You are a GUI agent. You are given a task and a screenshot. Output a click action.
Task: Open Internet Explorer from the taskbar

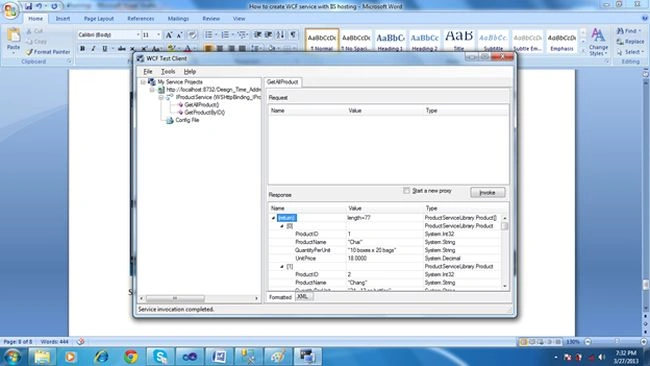(x=101, y=356)
